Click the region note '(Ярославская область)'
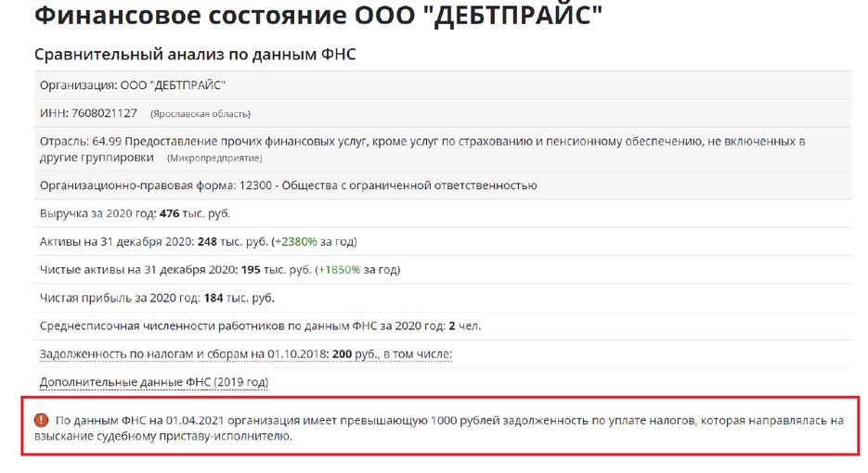Image resolution: width=868 pixels, height=473 pixels. pyautogui.click(x=201, y=114)
